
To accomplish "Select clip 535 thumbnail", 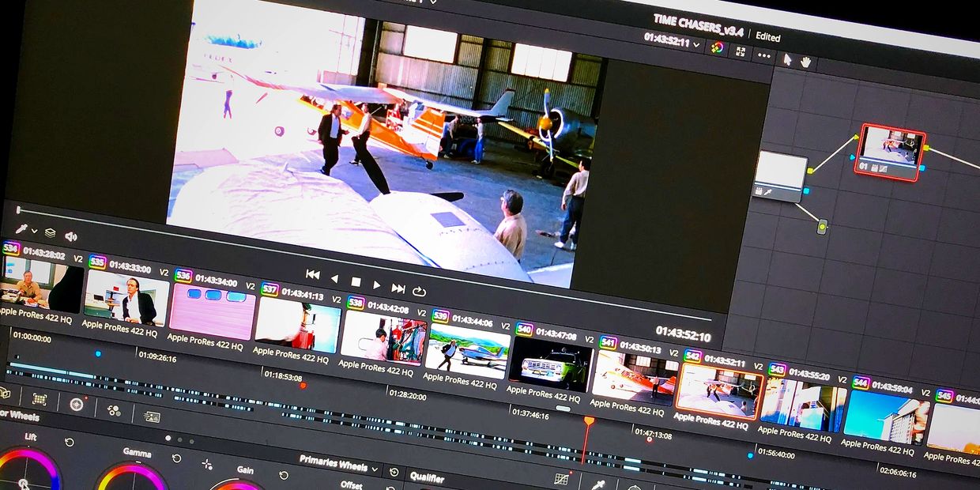I will point(126,298).
